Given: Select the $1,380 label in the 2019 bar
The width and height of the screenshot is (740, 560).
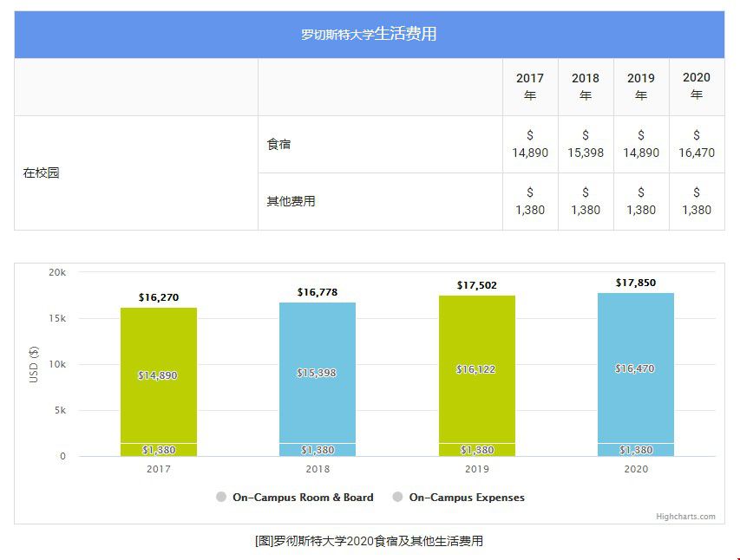Looking at the screenshot, I should tap(477, 450).
